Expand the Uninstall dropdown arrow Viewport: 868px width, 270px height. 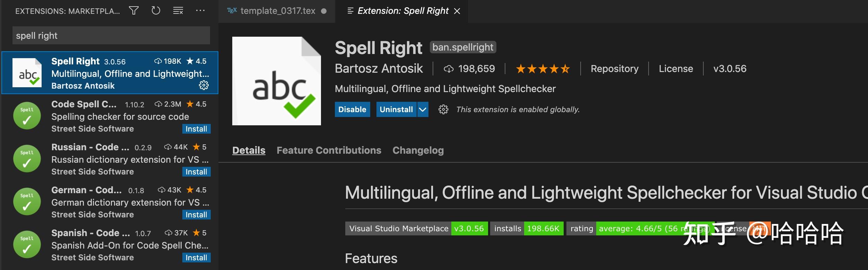(x=423, y=109)
